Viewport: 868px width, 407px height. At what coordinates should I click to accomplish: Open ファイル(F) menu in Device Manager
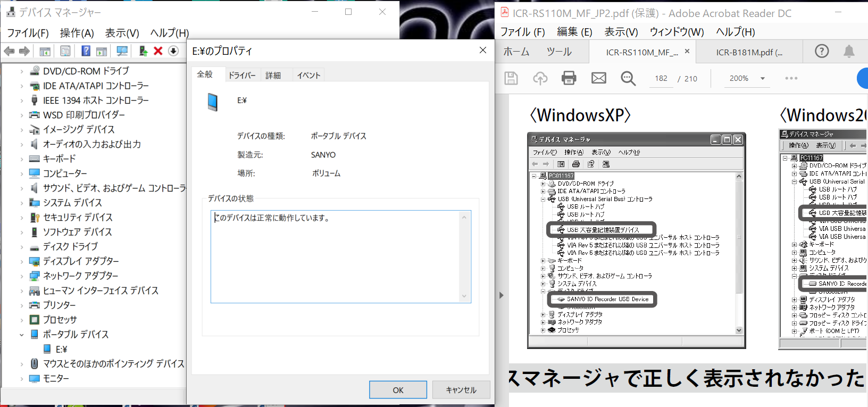tap(28, 33)
